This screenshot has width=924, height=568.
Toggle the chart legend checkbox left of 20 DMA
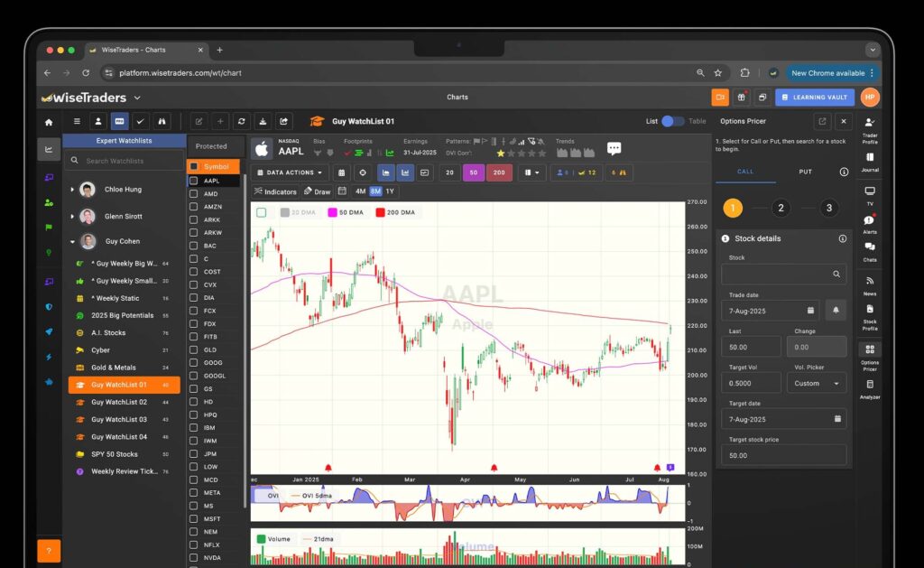(x=261, y=212)
